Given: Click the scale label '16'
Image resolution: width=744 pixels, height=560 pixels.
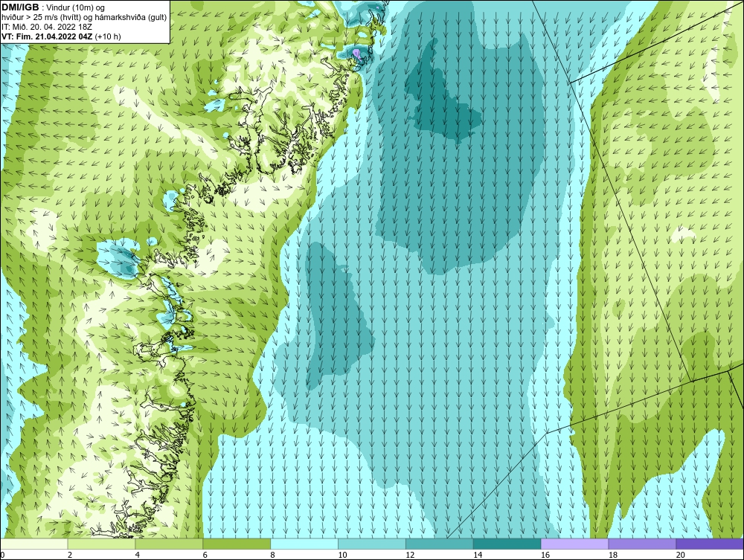Looking at the screenshot, I should [x=545, y=555].
